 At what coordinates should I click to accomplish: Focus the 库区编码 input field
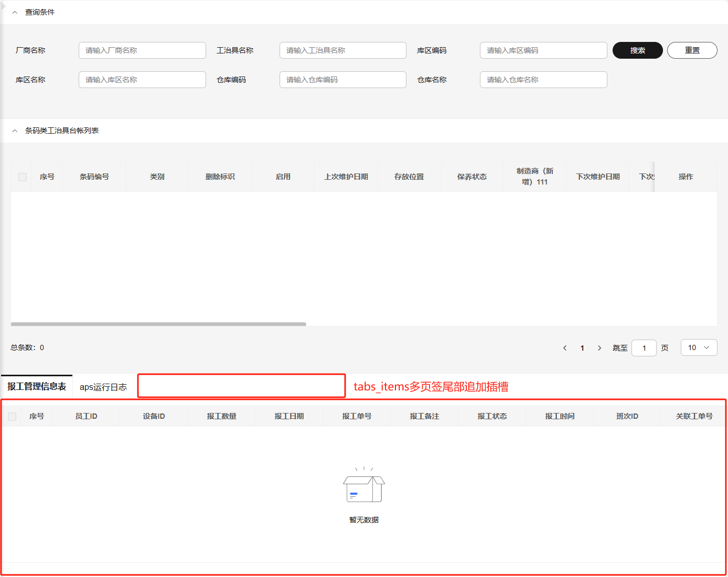543,50
